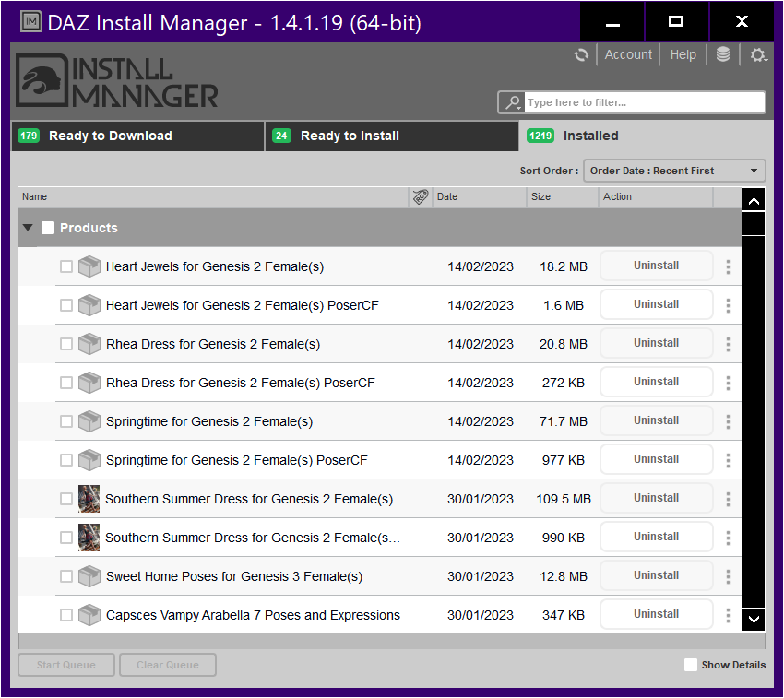
Task: Open more options for Rhea Dress PoserCF
Action: [728, 383]
